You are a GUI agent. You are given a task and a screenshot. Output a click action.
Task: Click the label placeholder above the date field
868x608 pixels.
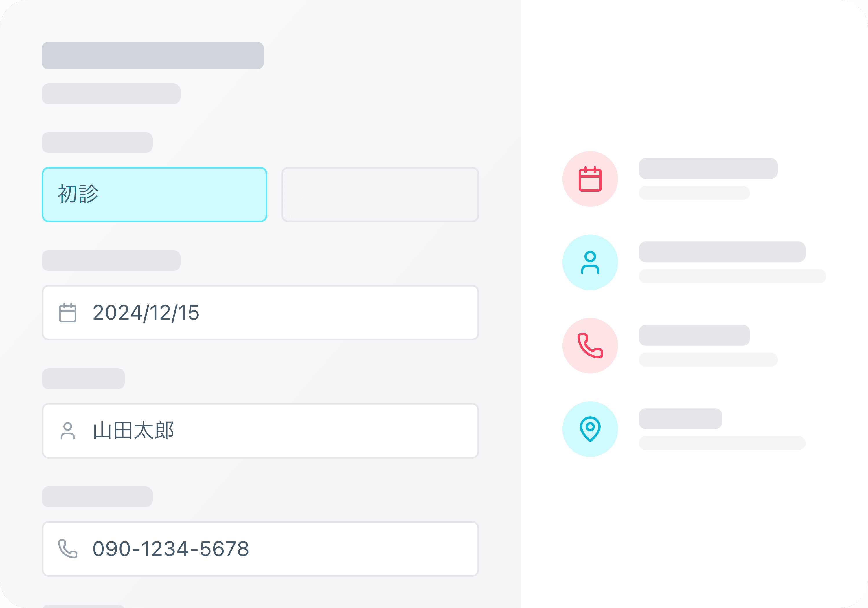[111, 260]
